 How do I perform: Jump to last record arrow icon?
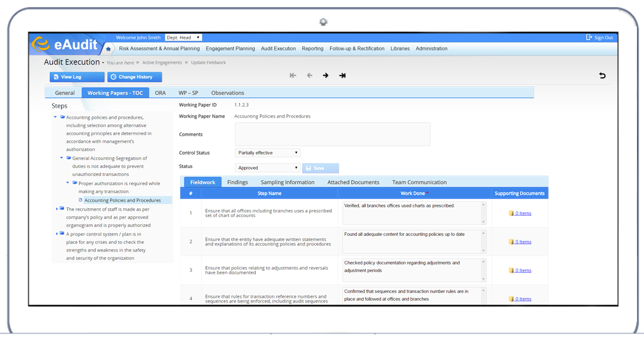(x=342, y=75)
